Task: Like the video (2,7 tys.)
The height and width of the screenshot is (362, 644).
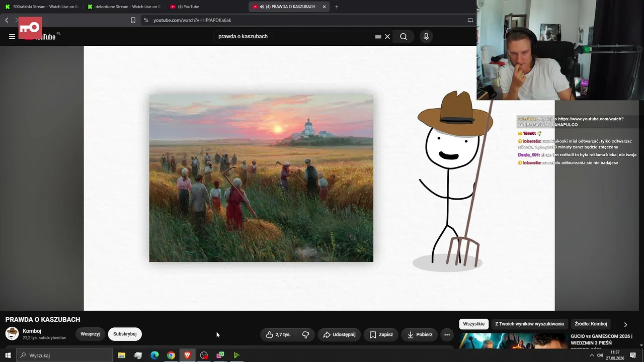Action: [x=278, y=334]
